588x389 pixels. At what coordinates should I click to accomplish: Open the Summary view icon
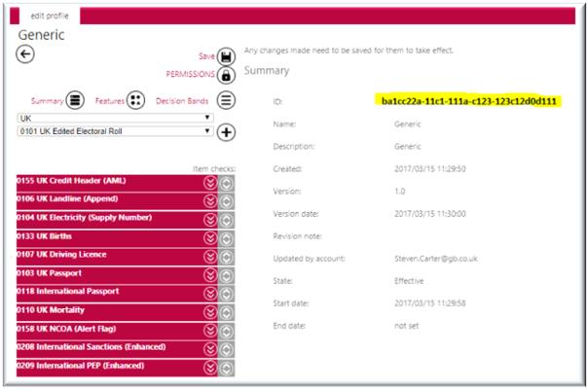75,100
